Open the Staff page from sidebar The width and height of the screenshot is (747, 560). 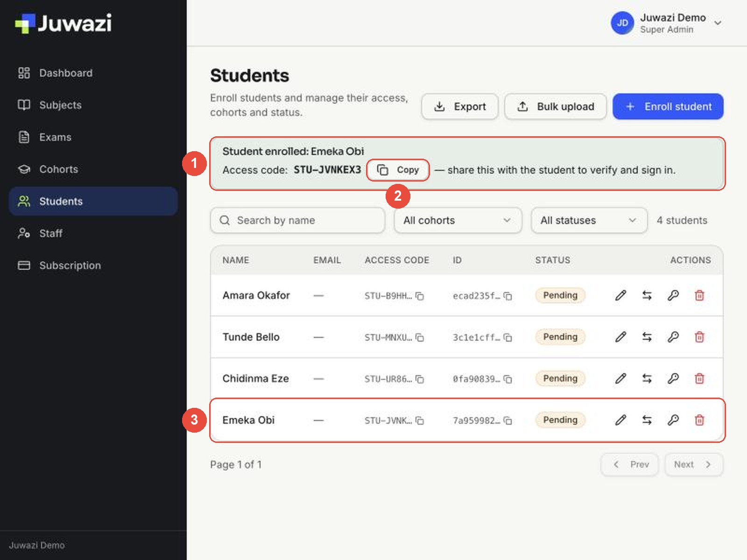(93, 233)
